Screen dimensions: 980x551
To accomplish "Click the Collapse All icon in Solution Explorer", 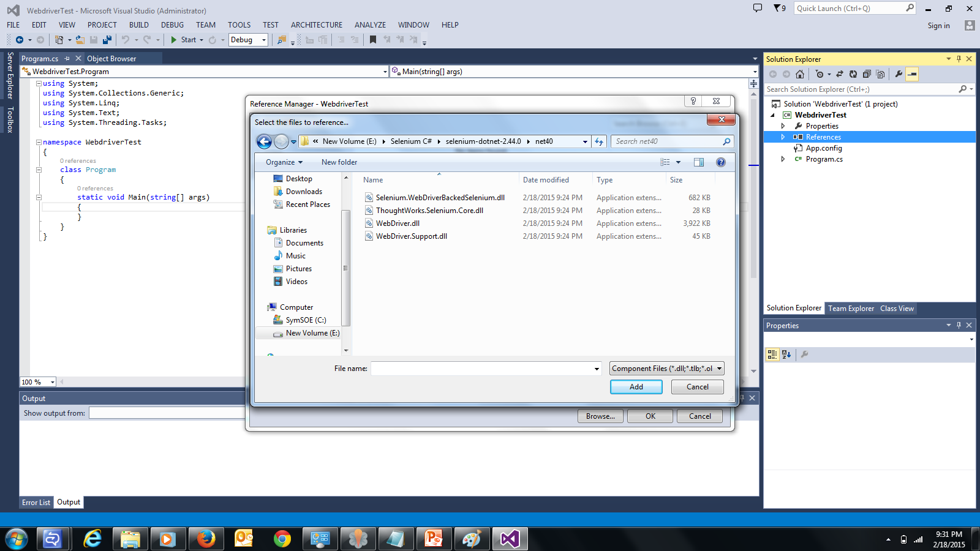I will coord(867,74).
